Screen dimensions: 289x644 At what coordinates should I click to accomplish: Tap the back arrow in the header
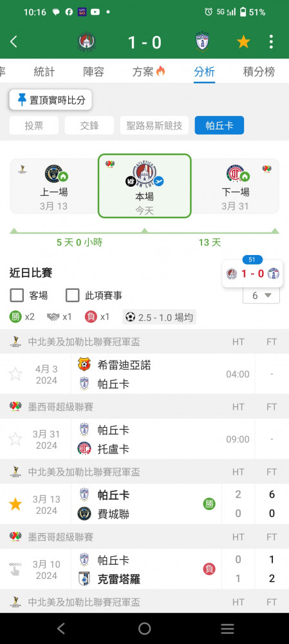click(14, 41)
